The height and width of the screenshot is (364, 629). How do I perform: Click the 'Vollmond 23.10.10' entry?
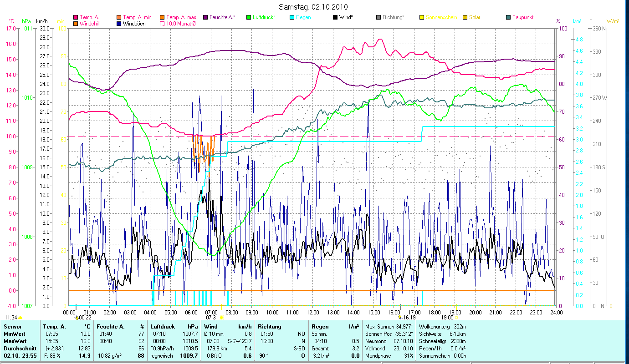tap(389, 349)
